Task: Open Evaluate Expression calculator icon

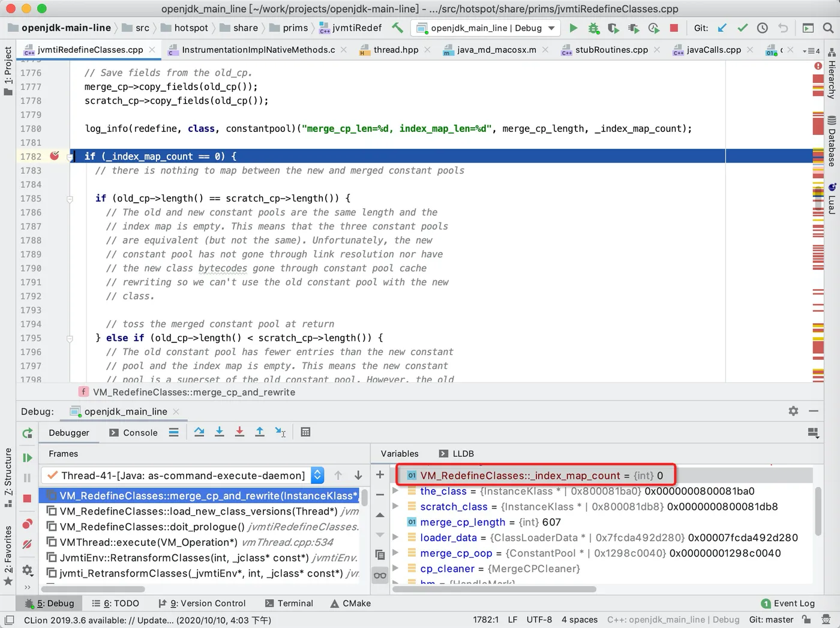Action: tap(305, 432)
